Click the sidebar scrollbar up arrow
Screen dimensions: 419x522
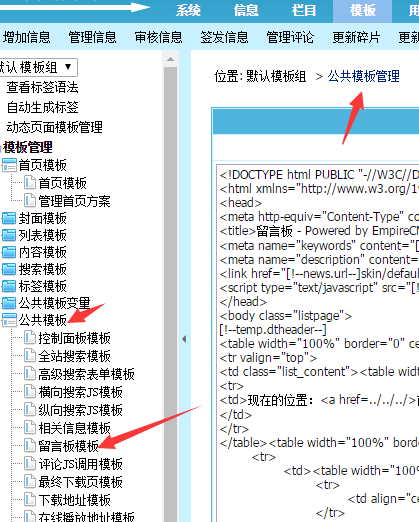tap(170, 59)
